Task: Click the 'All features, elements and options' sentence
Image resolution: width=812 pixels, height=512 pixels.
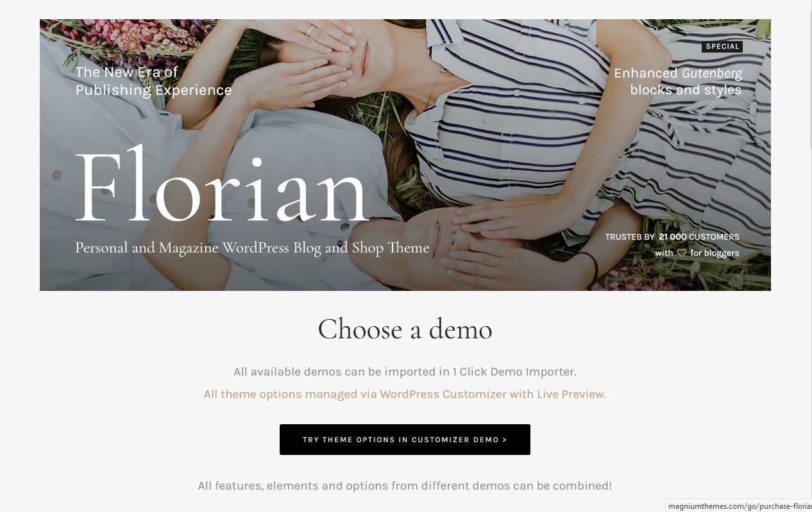Action: pos(405,486)
